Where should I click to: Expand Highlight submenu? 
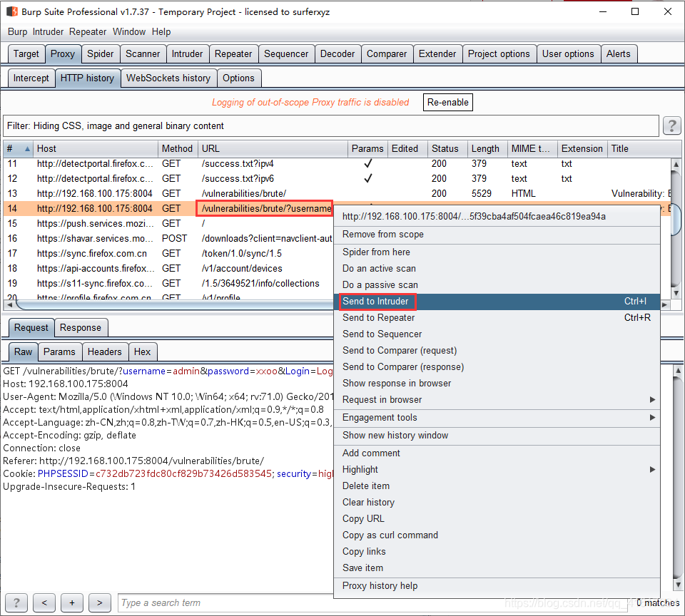tap(497, 469)
